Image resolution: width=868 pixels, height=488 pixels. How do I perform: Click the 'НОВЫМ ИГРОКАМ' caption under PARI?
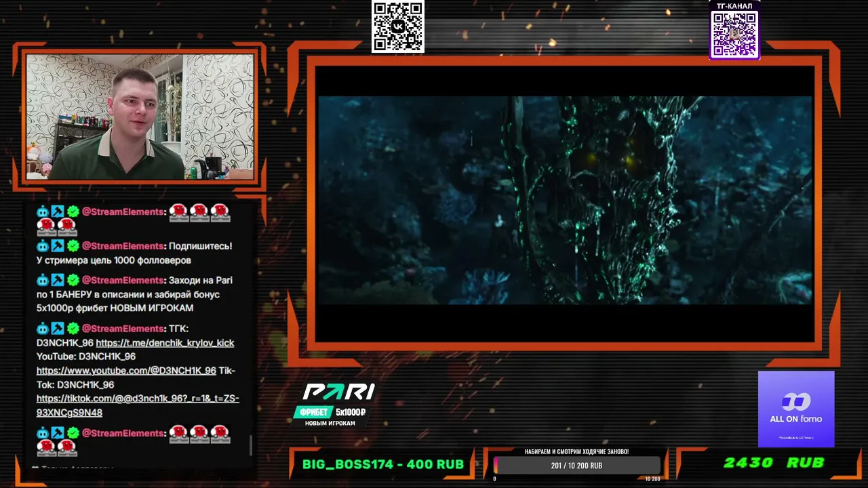click(x=330, y=424)
